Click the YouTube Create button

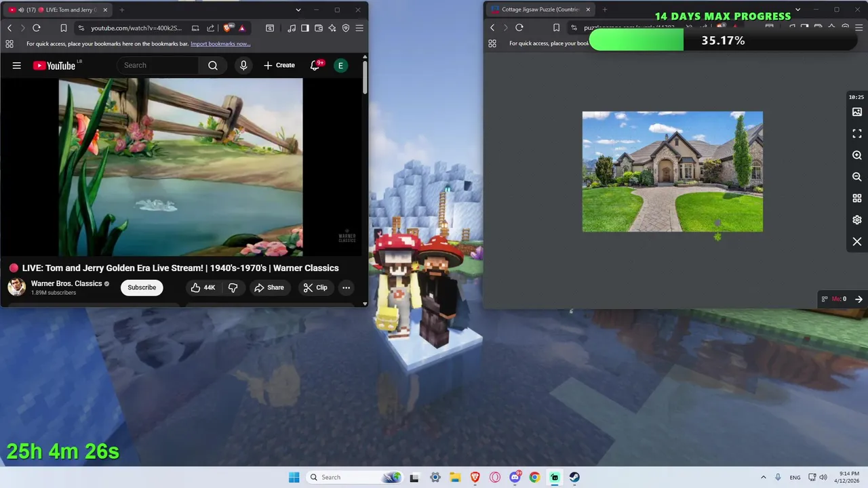[279, 65]
